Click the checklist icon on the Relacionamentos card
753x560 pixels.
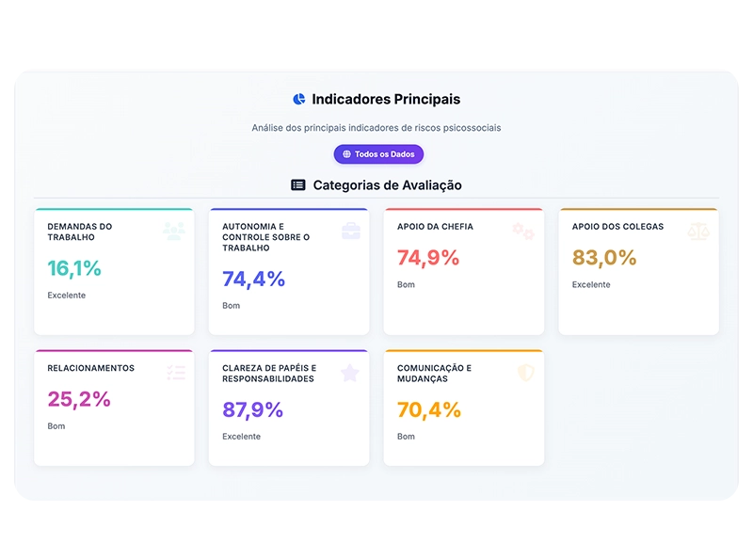point(176,373)
